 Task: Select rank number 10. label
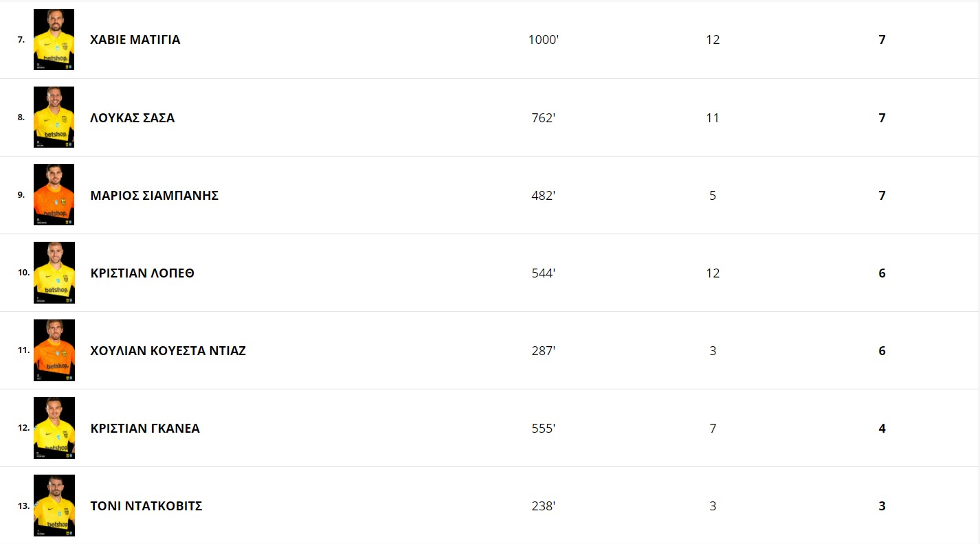click(23, 273)
